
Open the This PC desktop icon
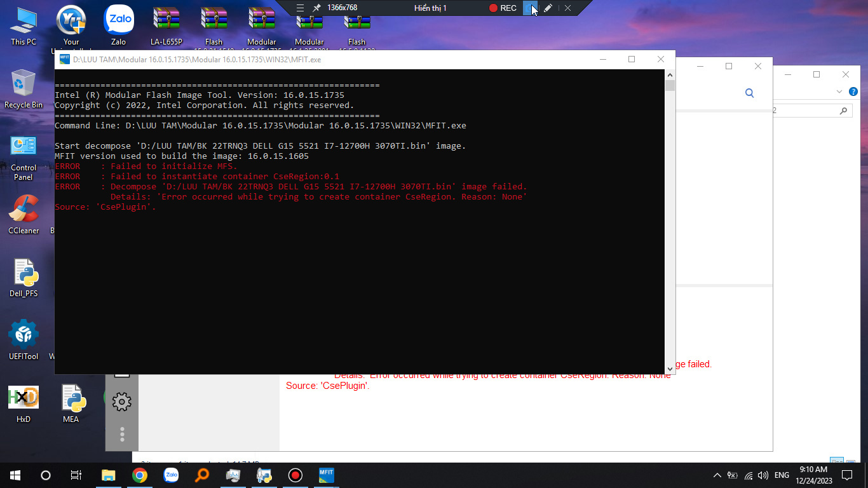pos(24,25)
